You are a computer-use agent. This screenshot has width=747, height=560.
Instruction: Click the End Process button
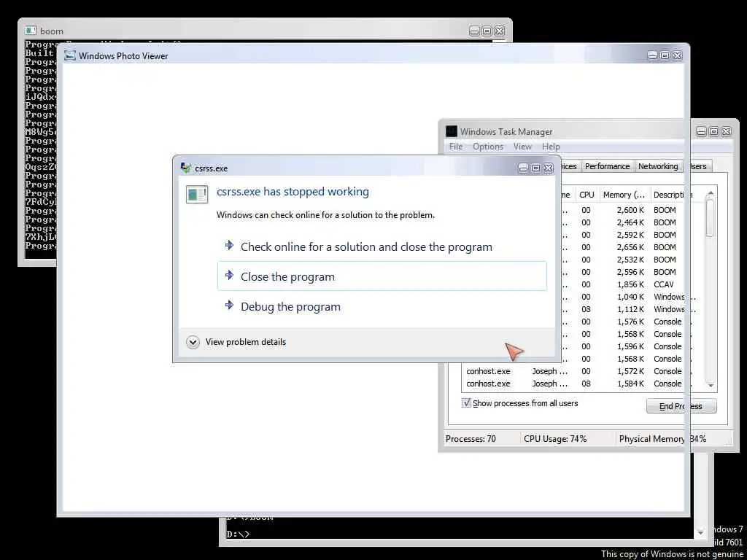[x=681, y=406]
